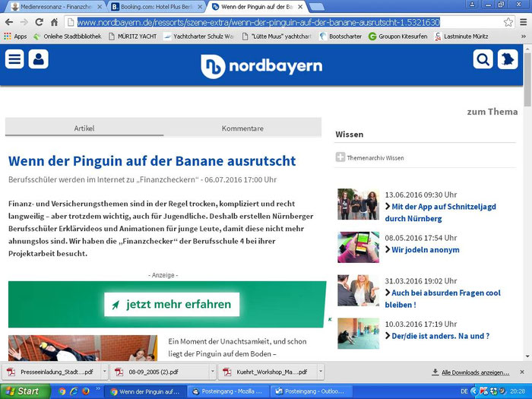Reload the page
The height and width of the screenshot is (399, 532).
(x=39, y=22)
